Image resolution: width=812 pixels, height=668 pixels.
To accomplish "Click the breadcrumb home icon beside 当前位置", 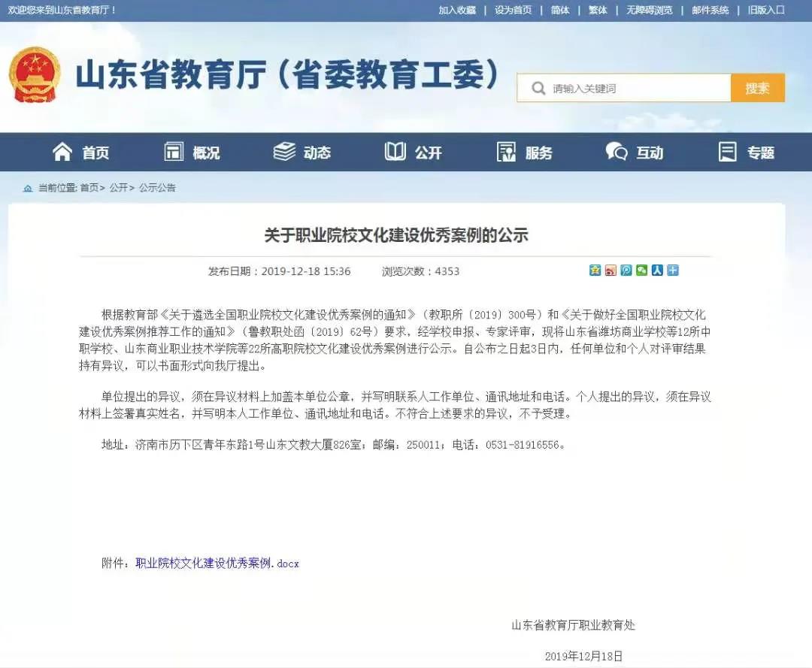I will click(x=28, y=188).
